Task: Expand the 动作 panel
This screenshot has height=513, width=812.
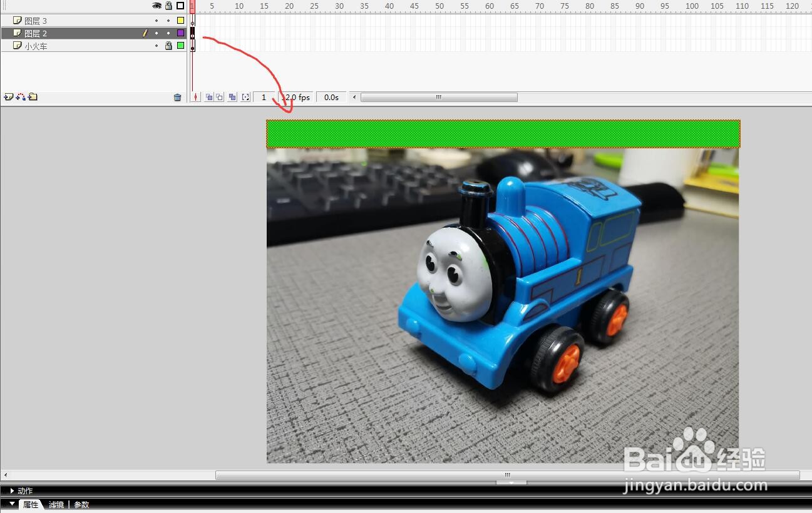Action: 12,491
